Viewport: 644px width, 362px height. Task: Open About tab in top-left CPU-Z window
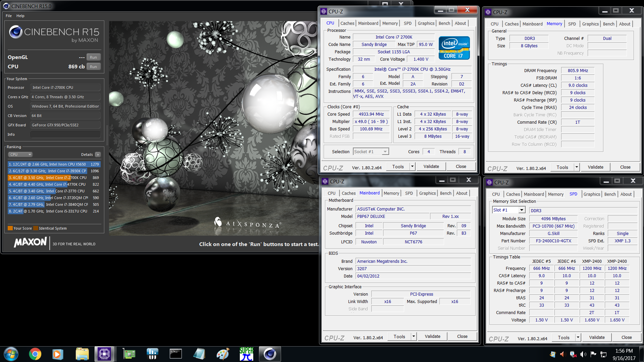click(460, 23)
